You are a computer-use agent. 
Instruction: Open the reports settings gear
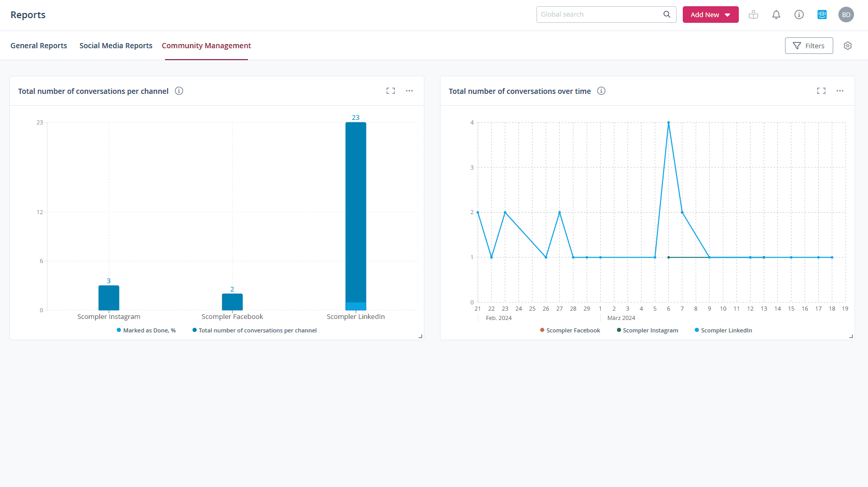click(848, 46)
